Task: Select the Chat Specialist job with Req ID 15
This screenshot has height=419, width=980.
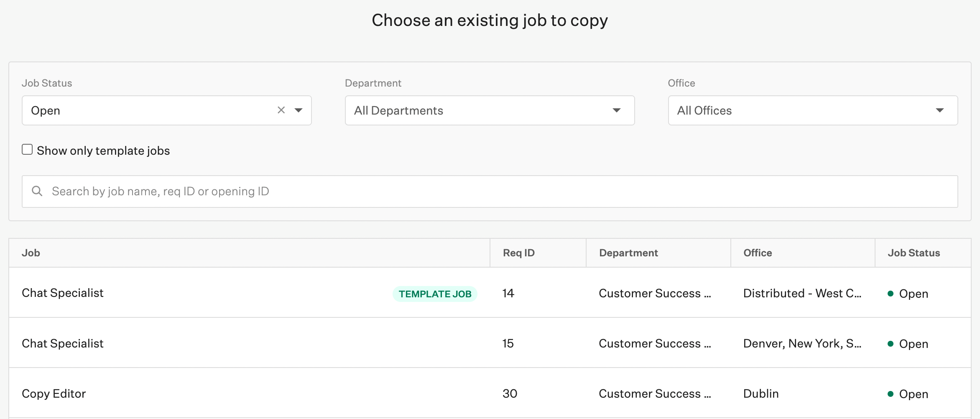Action: click(x=63, y=343)
